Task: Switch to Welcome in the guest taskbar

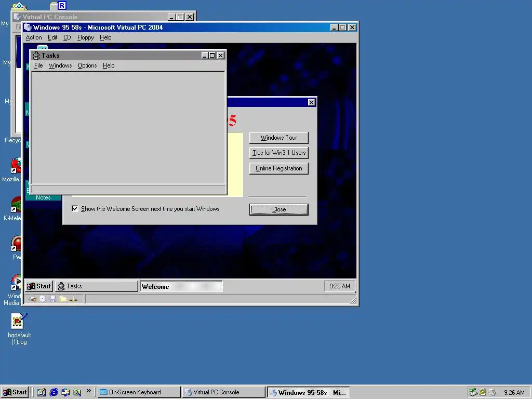Action: (x=181, y=286)
